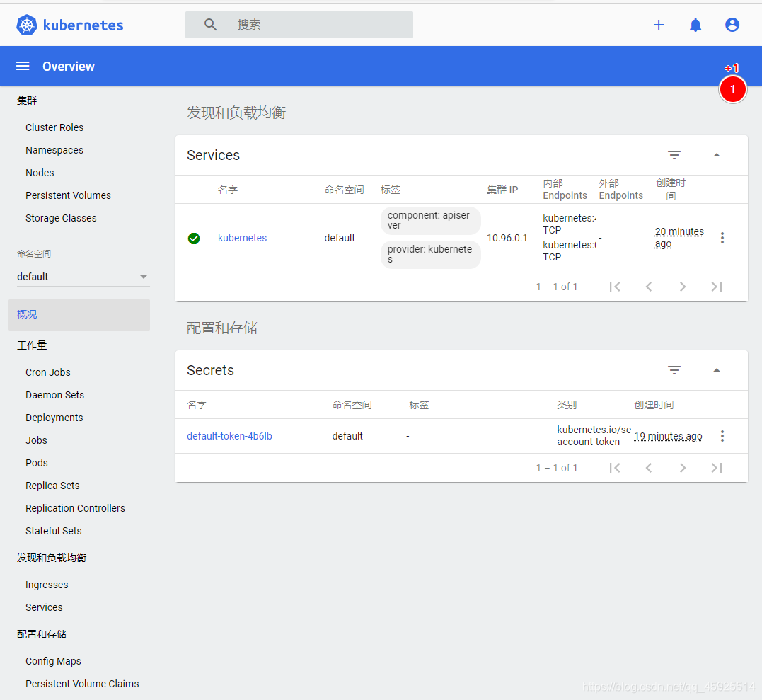Sort Services by 创建时间 column header
This screenshot has height=700, width=762.
click(x=671, y=189)
